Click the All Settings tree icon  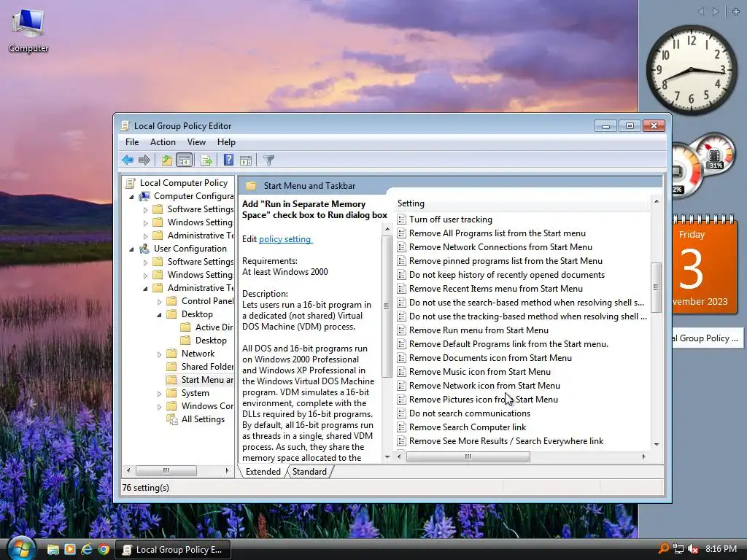[171, 419]
